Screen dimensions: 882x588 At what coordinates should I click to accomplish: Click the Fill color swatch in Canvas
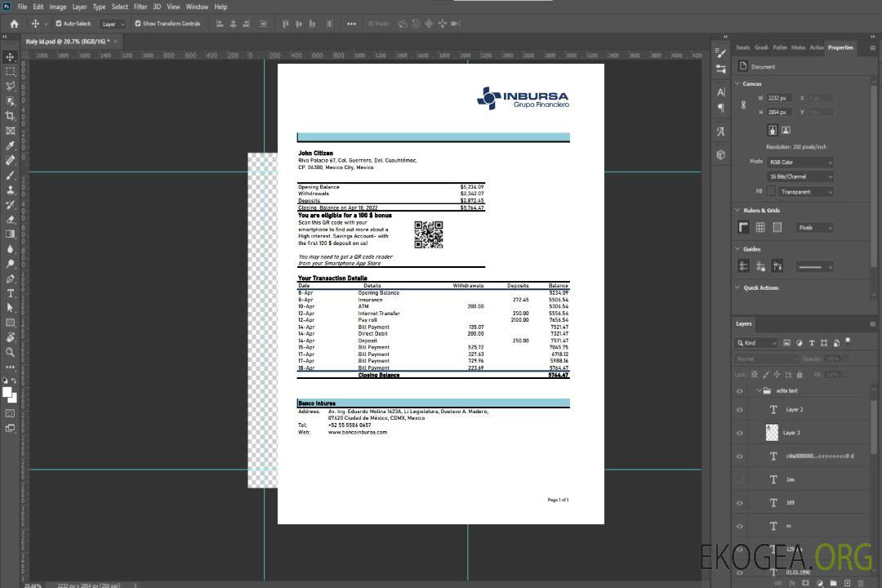[x=771, y=192]
